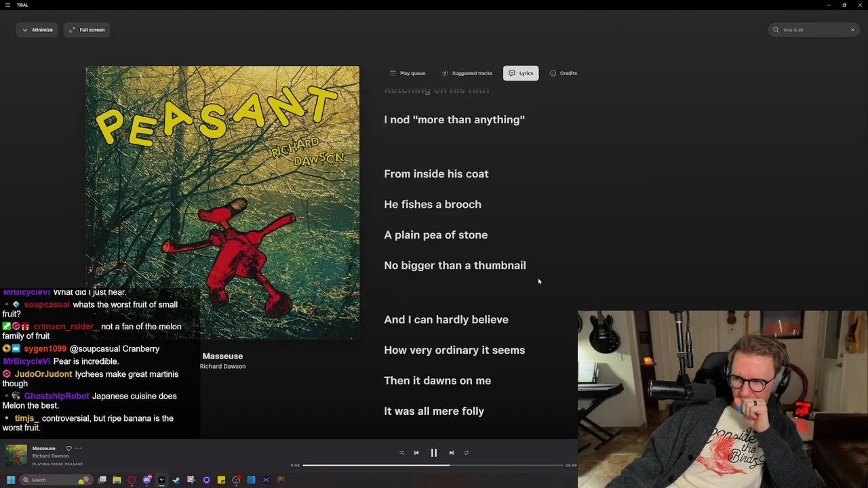
Task: Open more options for Masseuse track
Action: 78,448
